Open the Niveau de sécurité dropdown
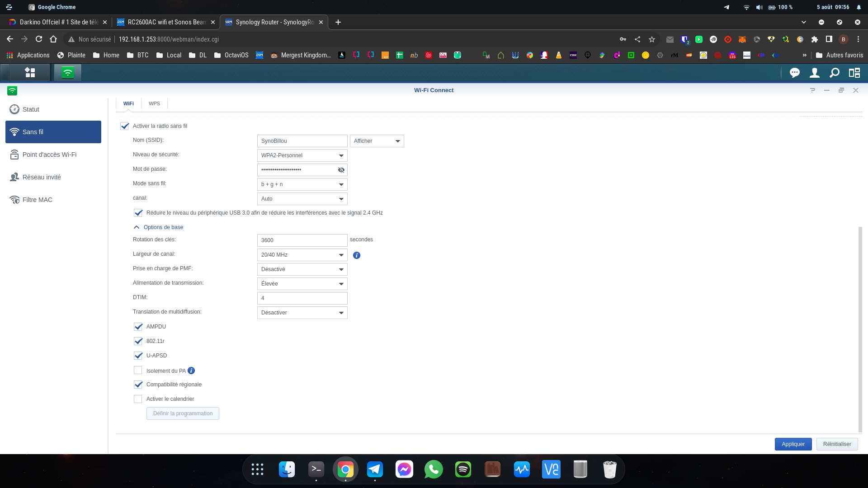Viewport: 868px width, 488px height. [302, 155]
